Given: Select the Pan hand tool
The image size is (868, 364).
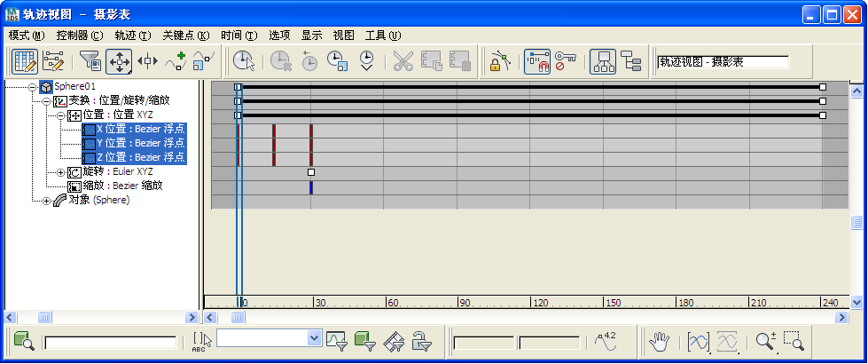Looking at the screenshot, I should pyautogui.click(x=660, y=341).
